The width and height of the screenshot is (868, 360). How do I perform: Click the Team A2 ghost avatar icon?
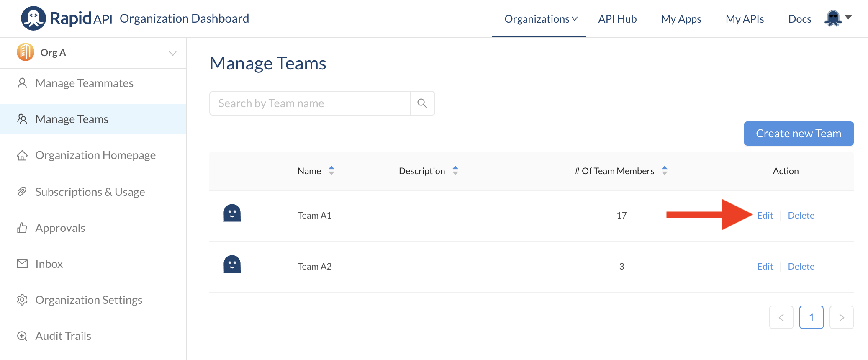[232, 264]
